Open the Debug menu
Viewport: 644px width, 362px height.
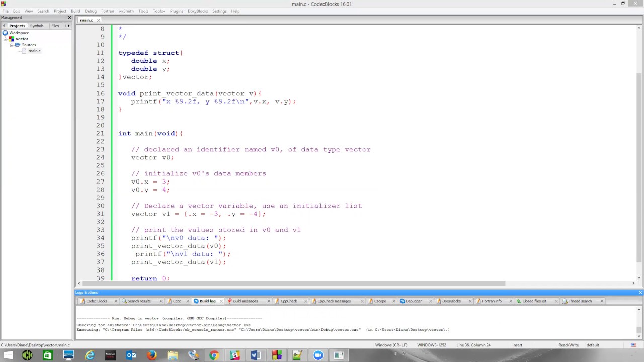(x=91, y=11)
